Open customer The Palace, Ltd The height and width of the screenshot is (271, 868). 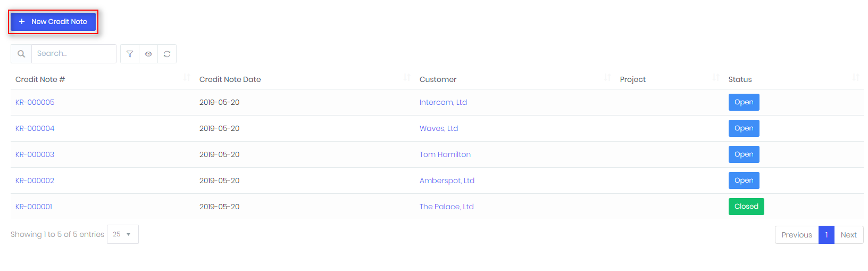(447, 207)
